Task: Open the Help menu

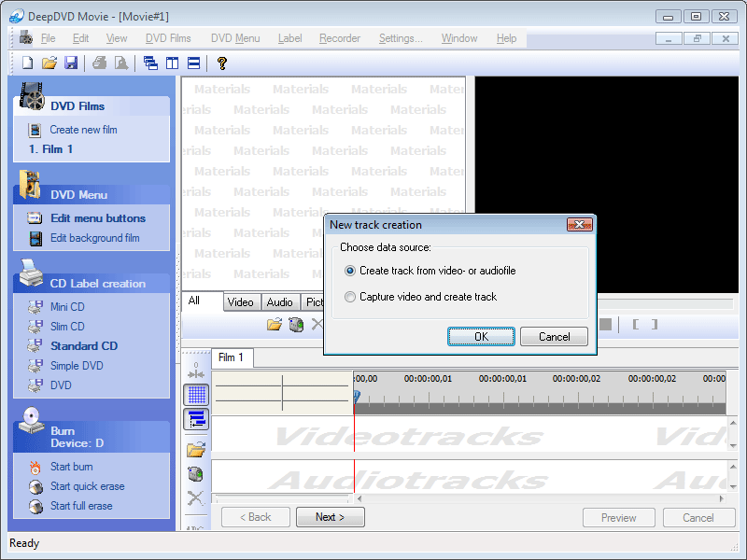Action: click(x=506, y=38)
